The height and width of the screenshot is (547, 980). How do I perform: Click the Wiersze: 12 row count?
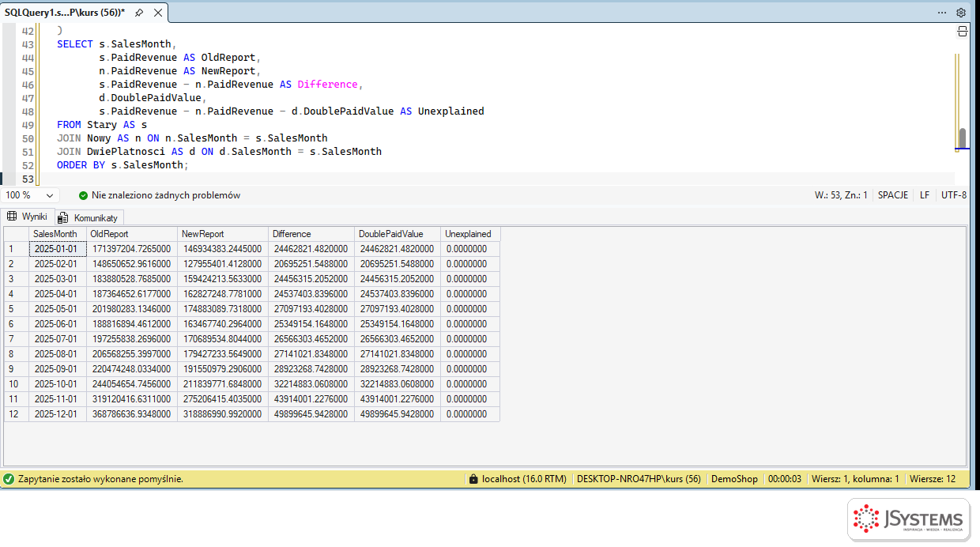point(933,479)
